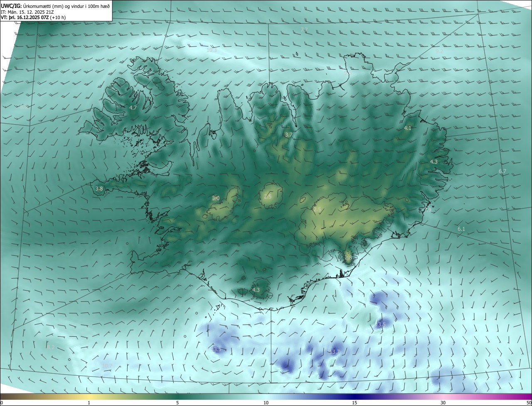Click the 0 label on the color scale
This screenshot has width=532, height=406.
point(2,403)
